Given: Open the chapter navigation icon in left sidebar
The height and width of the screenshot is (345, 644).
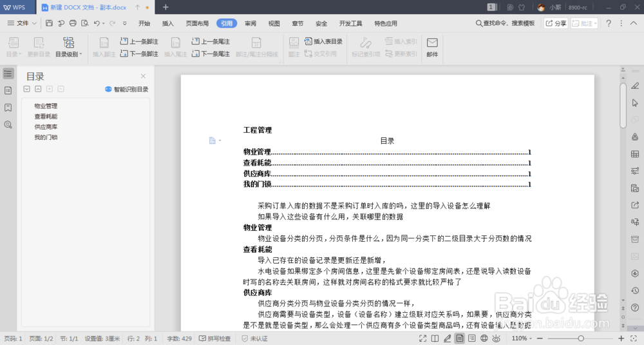Looking at the screenshot, I should pos(8,90).
